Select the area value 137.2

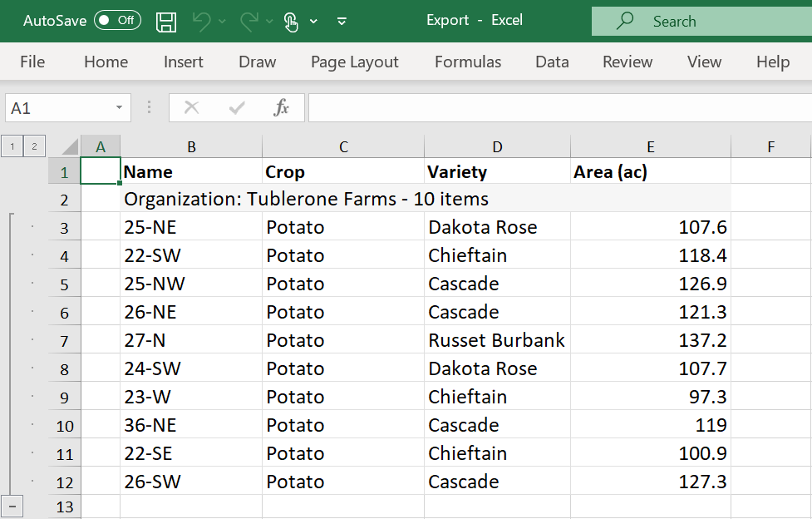(x=651, y=340)
